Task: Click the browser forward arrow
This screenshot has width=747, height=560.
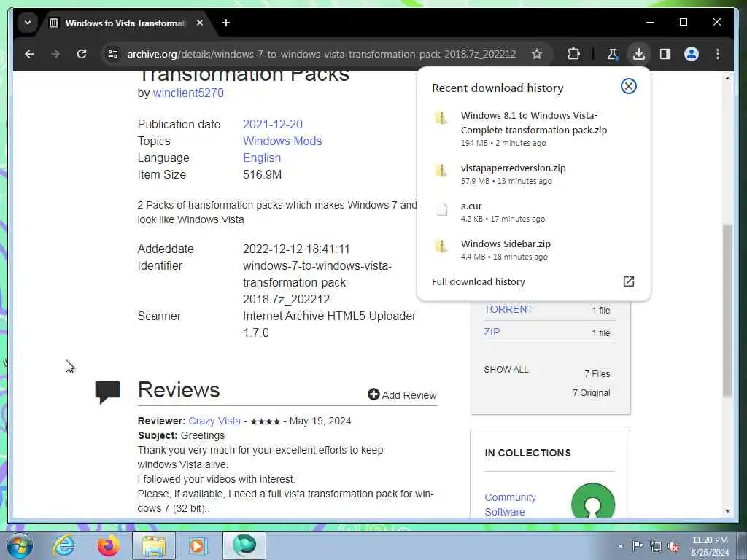Action: 55,54
